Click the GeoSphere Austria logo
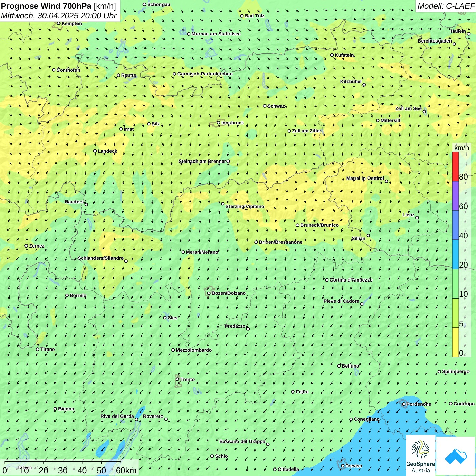 click(x=421, y=456)
